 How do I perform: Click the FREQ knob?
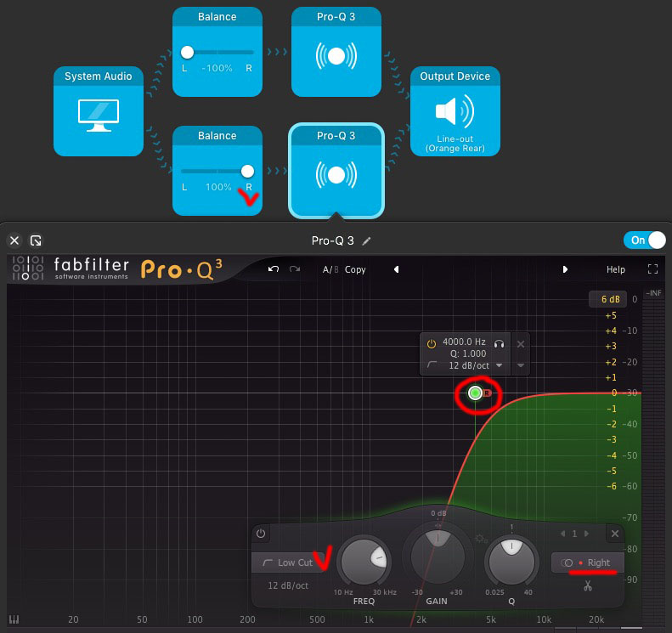(364, 561)
